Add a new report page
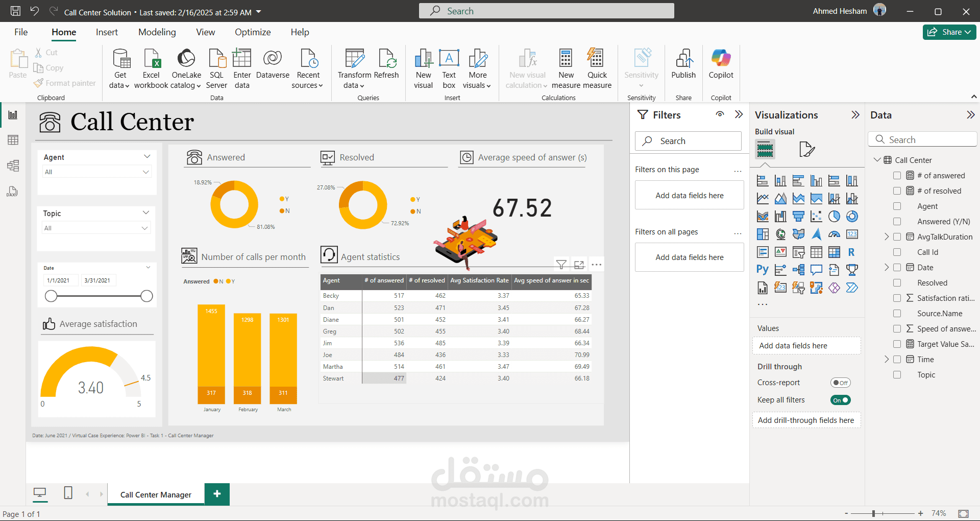 click(217, 494)
